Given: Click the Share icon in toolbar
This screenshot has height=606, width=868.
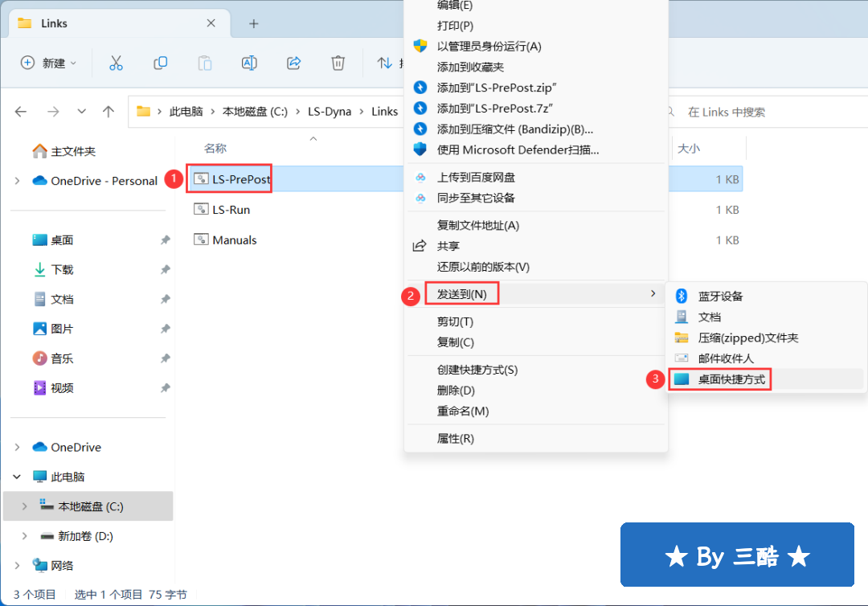Looking at the screenshot, I should coord(293,63).
